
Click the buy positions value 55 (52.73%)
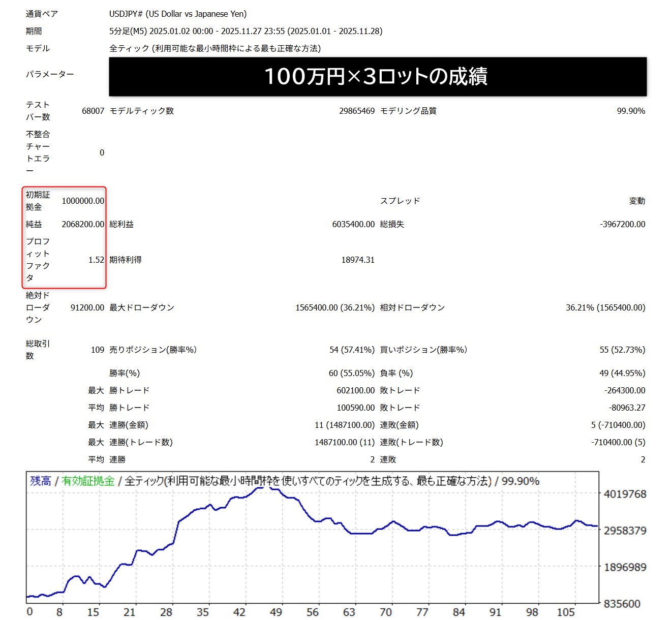click(622, 350)
